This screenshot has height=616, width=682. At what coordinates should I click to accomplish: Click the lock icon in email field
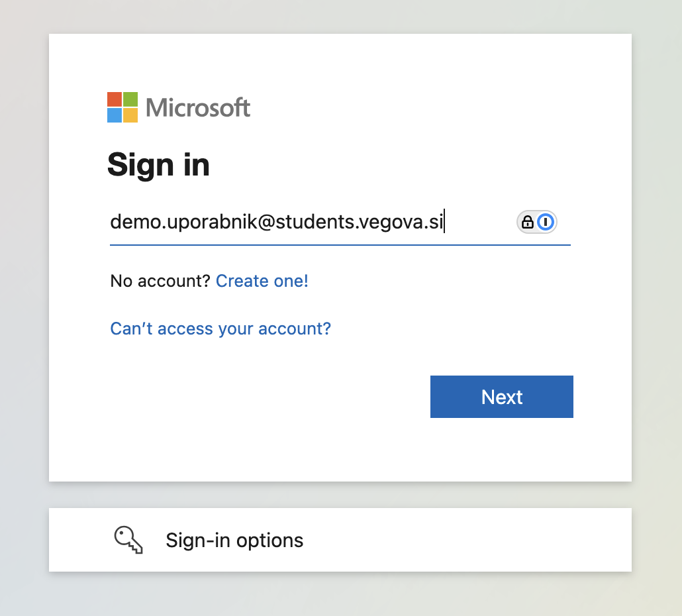tap(527, 222)
